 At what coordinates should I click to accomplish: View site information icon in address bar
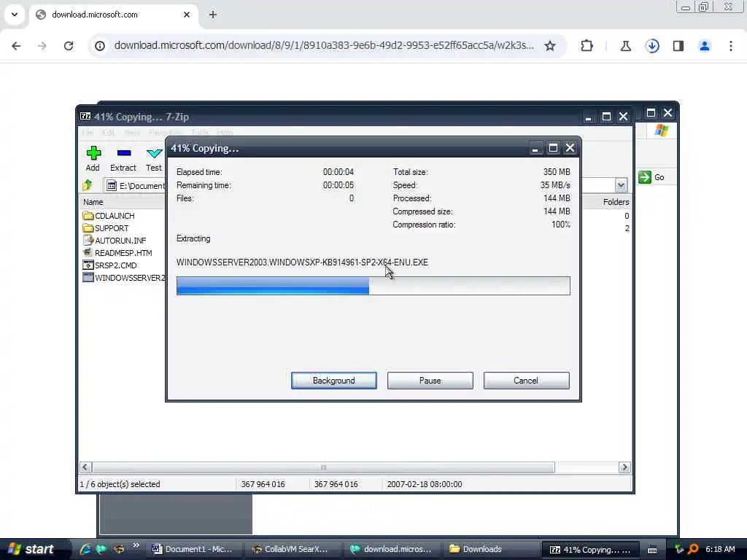coord(99,46)
